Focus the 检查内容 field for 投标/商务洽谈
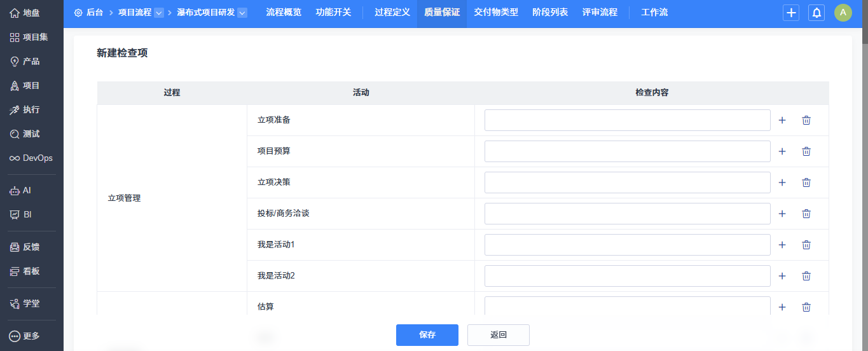Viewport: 868px width, 351px height. (x=627, y=214)
